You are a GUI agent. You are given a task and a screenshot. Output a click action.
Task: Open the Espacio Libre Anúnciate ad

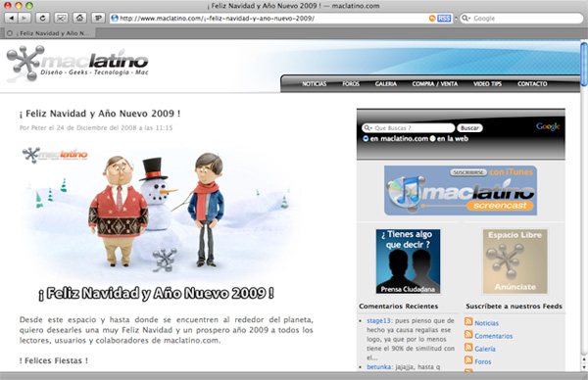[x=514, y=261]
